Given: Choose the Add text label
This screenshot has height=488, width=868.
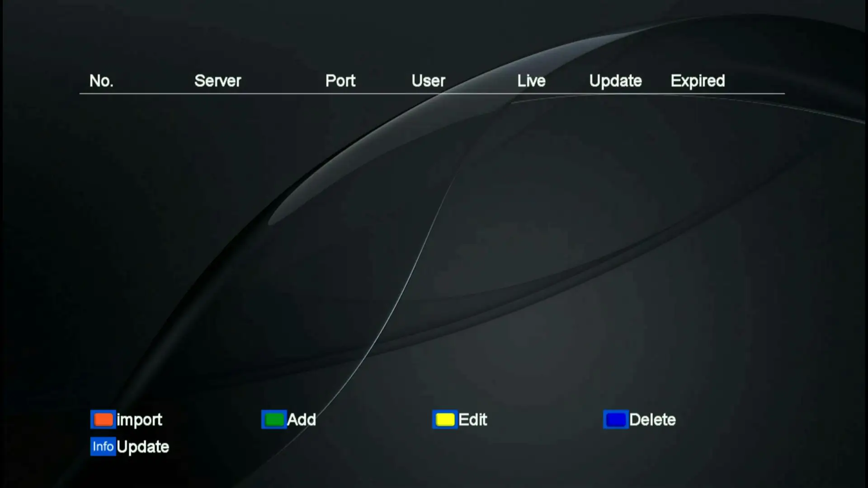Looking at the screenshot, I should (302, 420).
